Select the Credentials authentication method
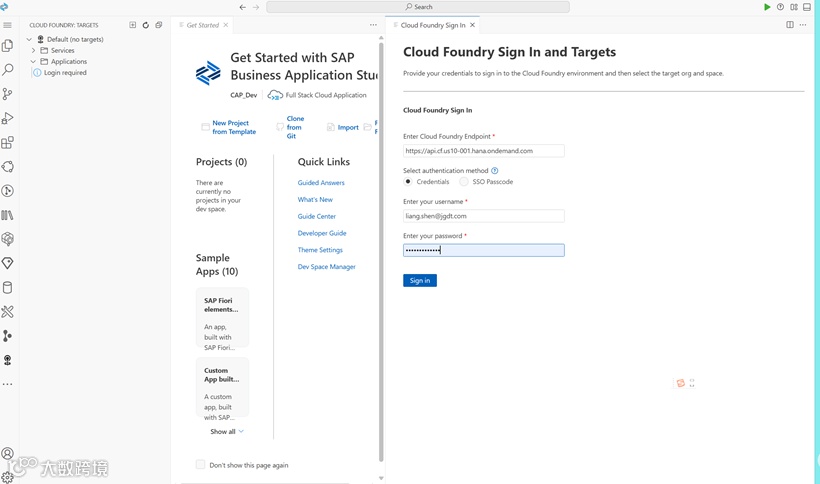Screen dimensions: 820x484 pos(408,182)
